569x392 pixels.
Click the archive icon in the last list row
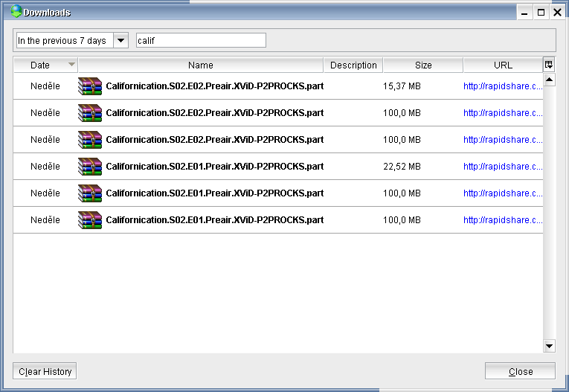[90, 219]
